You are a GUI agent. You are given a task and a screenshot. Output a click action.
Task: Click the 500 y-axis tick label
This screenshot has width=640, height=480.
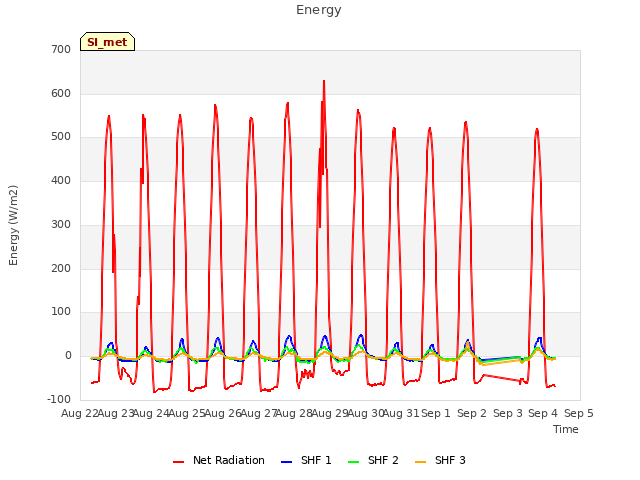tap(61, 137)
